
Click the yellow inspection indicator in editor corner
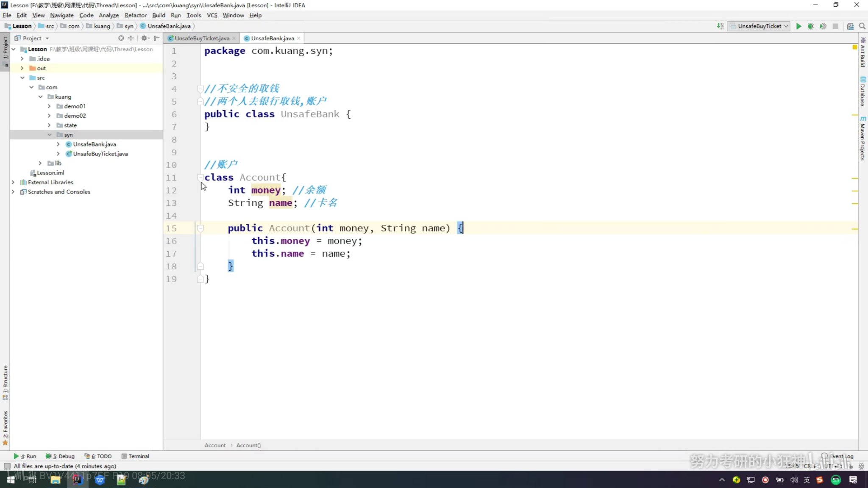point(855,47)
